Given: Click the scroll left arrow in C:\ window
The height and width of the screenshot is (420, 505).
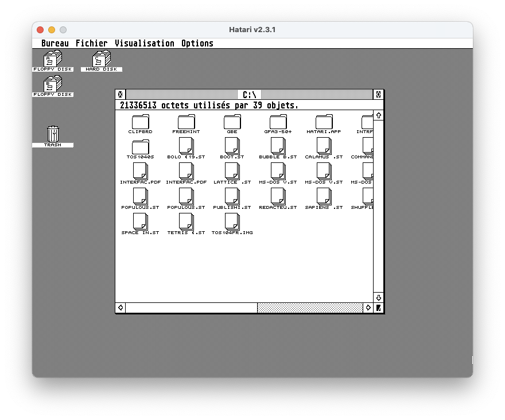Looking at the screenshot, I should (121, 308).
